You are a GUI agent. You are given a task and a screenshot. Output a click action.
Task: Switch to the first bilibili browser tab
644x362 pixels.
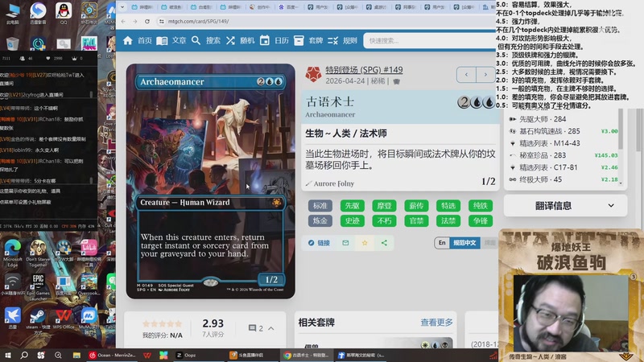click(142, 7)
